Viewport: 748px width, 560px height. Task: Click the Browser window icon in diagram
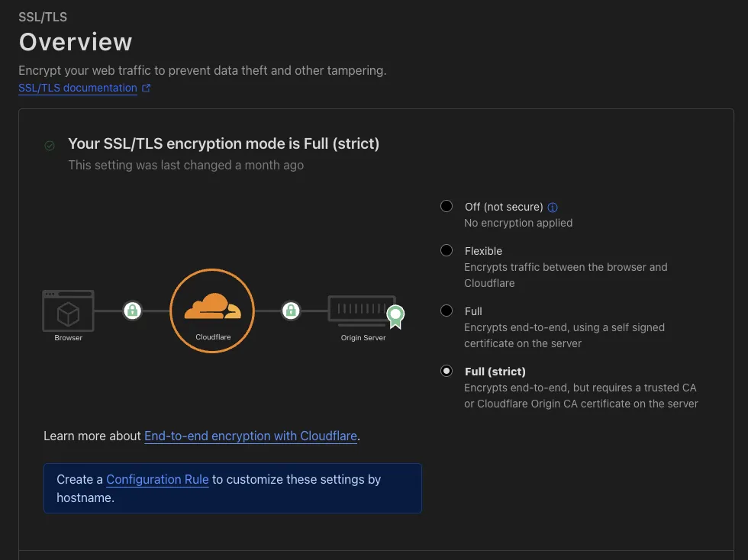tap(68, 311)
